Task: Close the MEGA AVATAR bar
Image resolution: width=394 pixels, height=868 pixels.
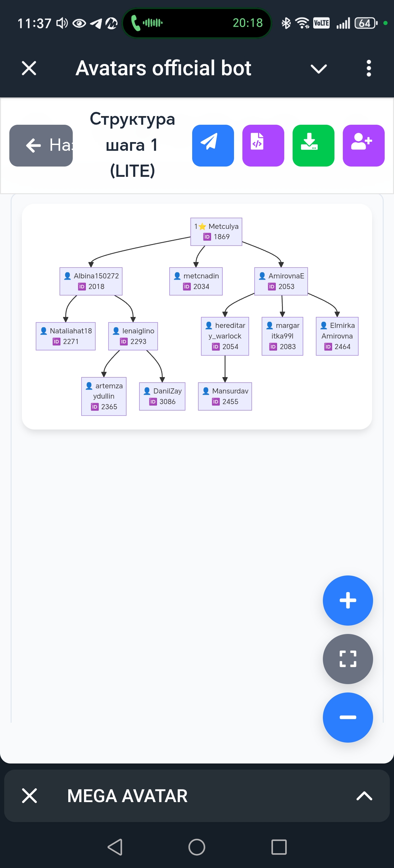Action: (29, 796)
